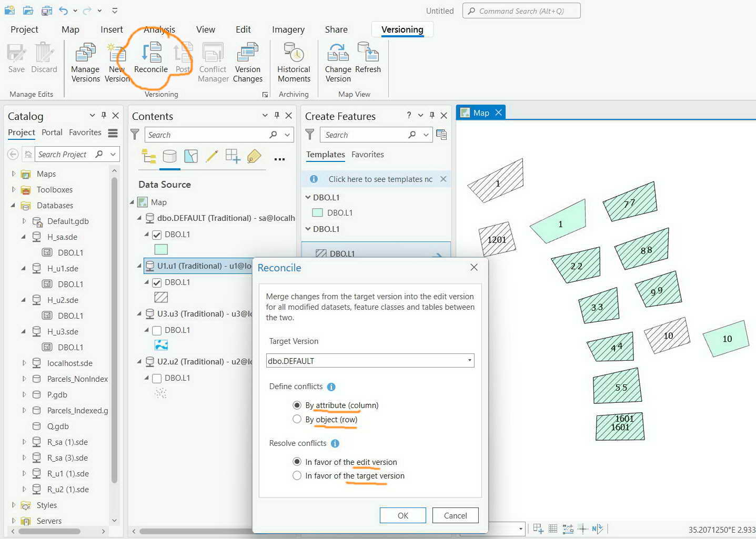This screenshot has width=756, height=539.
Task: Click OK in the Reconcile dialog
Action: [x=403, y=515]
